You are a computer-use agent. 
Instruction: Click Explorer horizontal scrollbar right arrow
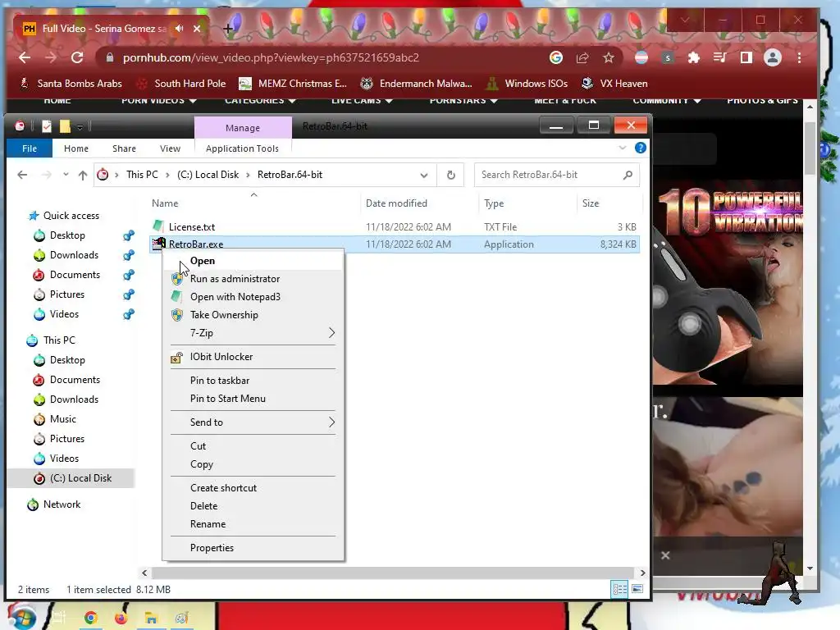pyautogui.click(x=642, y=573)
